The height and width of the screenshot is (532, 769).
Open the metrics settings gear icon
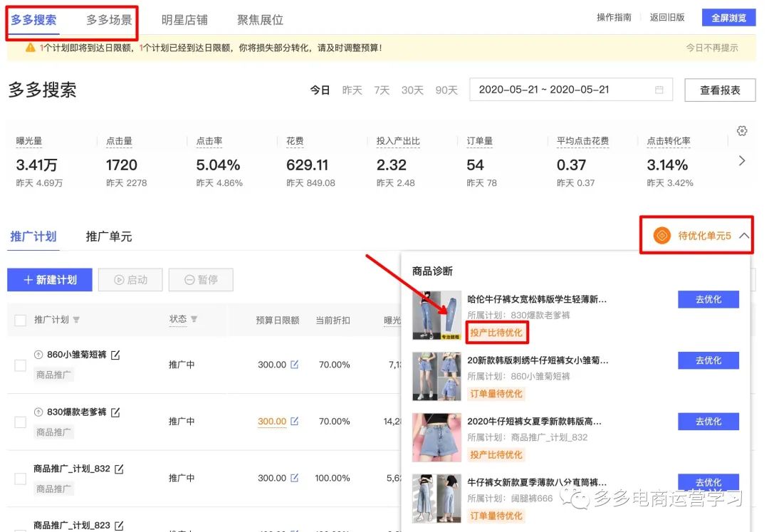(x=741, y=131)
